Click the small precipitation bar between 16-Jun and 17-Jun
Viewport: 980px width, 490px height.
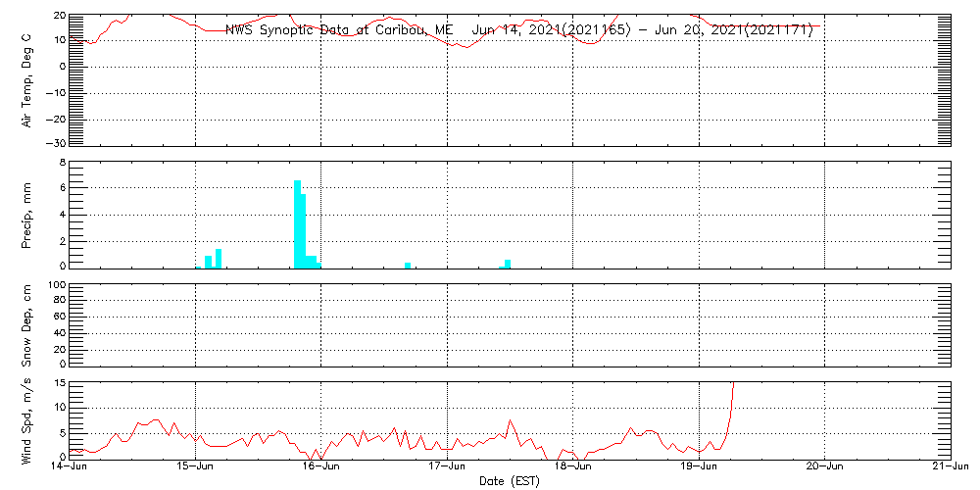pos(408,265)
